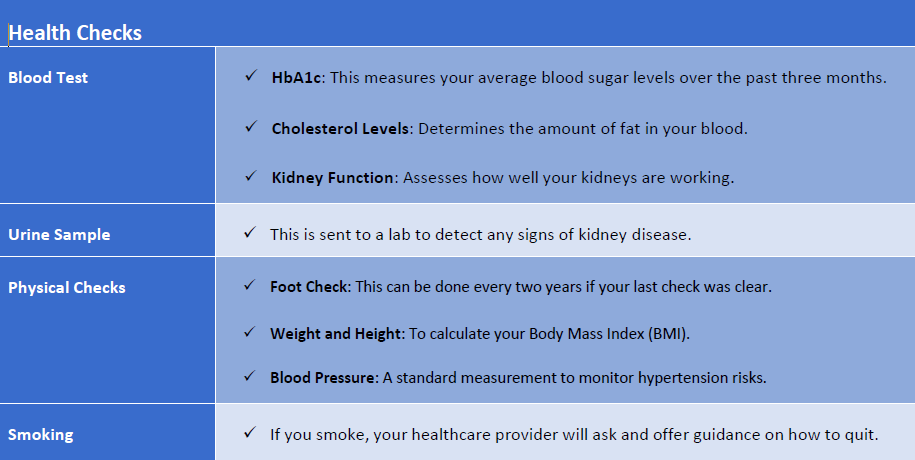Click the checkmark bullet beside HbA1c
This screenshot has height=460, width=915.
pos(251,76)
